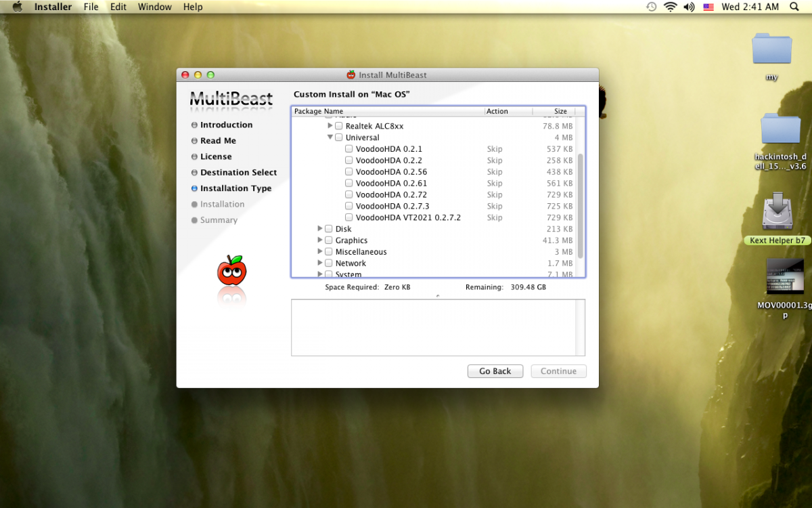Click the Summary step label
Screen dimensions: 812x508
tap(219, 220)
